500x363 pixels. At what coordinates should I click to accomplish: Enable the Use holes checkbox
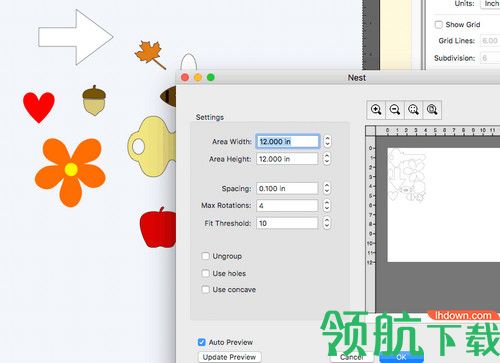click(206, 273)
